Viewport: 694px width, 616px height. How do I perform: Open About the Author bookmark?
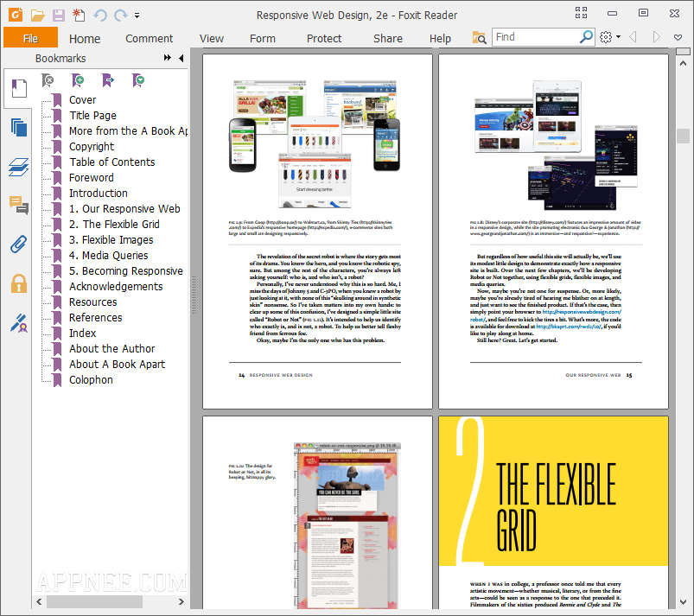click(x=112, y=349)
